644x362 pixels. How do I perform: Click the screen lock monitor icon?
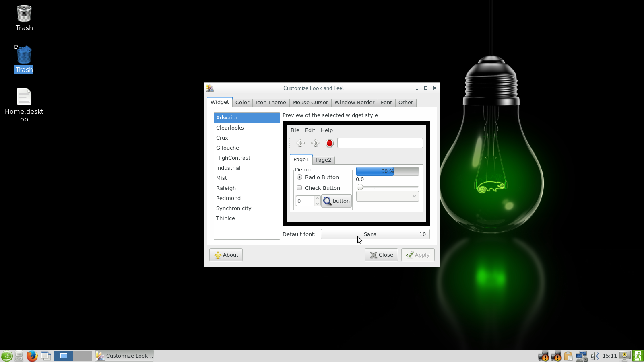click(625, 356)
